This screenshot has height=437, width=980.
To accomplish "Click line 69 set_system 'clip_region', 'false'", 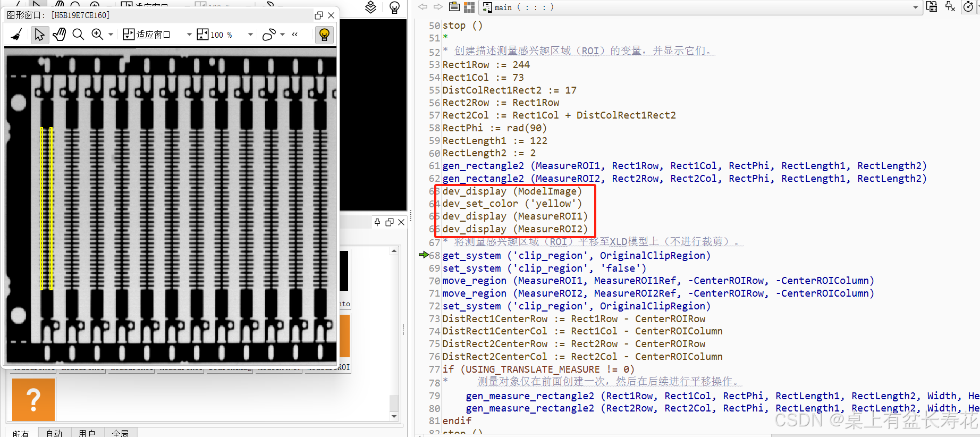I will coord(544,268).
